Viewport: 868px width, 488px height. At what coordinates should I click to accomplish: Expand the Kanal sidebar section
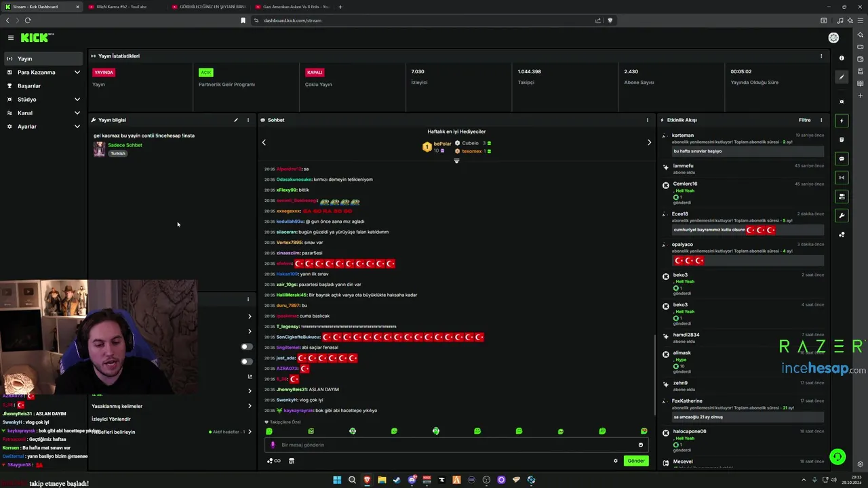[x=44, y=113]
